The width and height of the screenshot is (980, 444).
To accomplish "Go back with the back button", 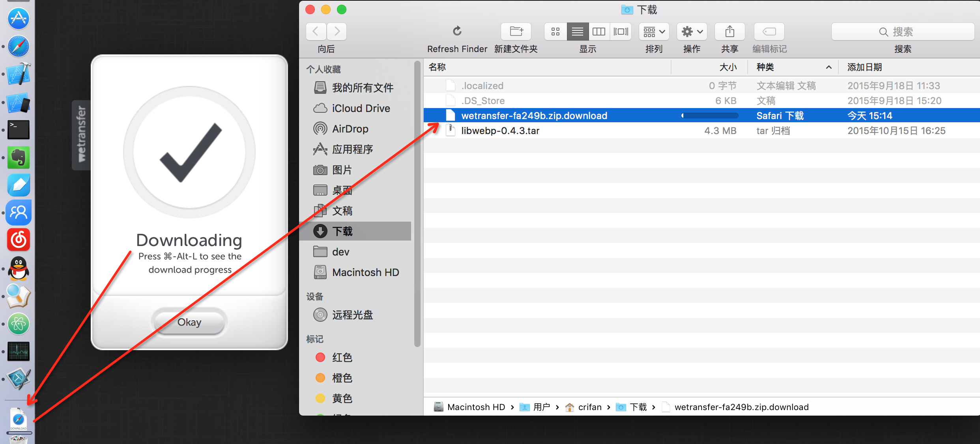I will tap(316, 32).
